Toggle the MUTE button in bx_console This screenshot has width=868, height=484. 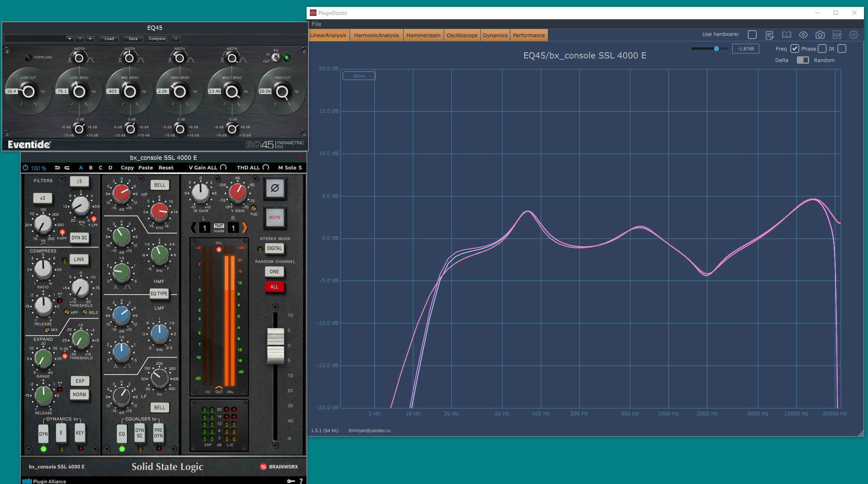[275, 218]
